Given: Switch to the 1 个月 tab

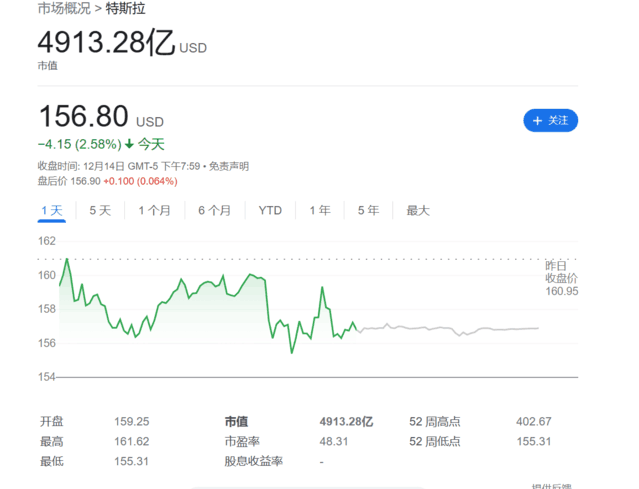Looking at the screenshot, I should (x=154, y=211).
